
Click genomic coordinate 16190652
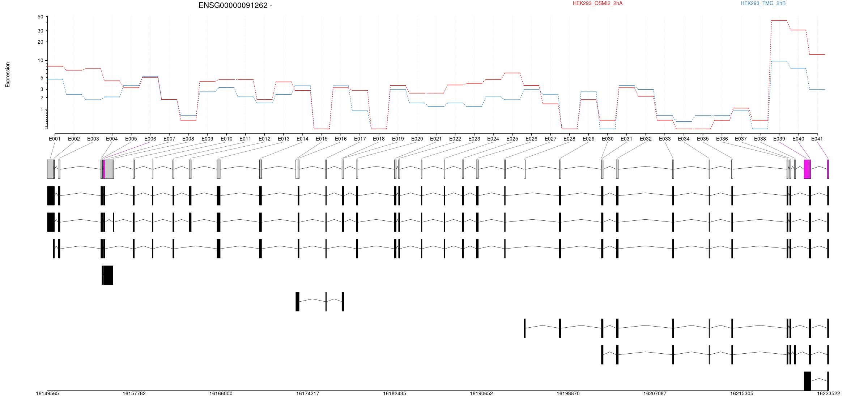481,393
